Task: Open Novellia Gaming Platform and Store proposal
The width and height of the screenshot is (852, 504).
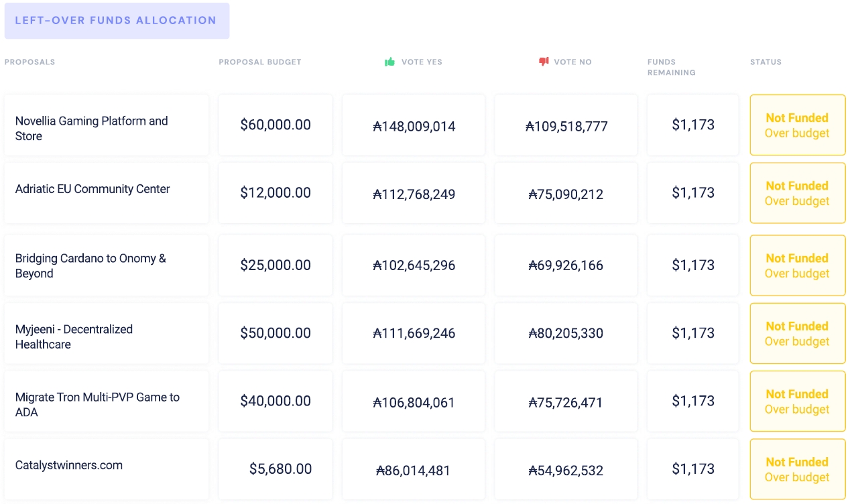Action: tap(92, 129)
